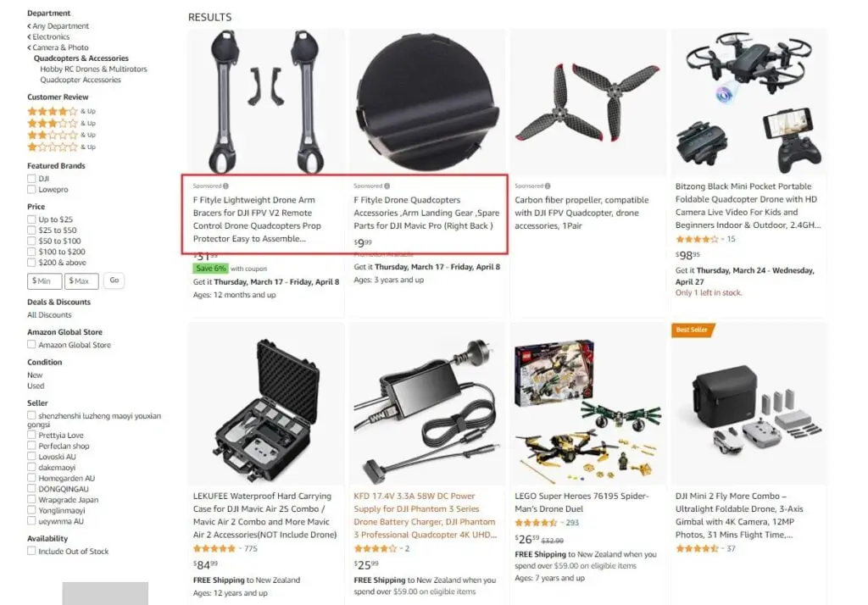
Task: Click the Sponsored info icon on Carbon fiber propeller
Action: (548, 186)
